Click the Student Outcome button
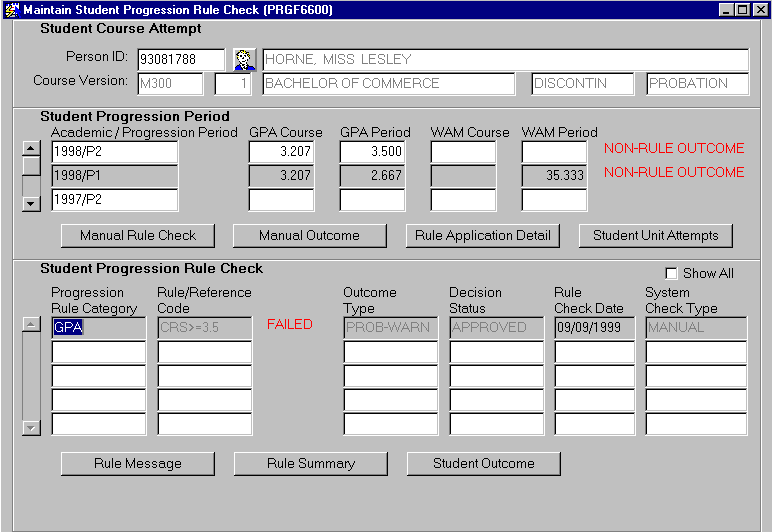This screenshot has width=772, height=532. tap(483, 464)
